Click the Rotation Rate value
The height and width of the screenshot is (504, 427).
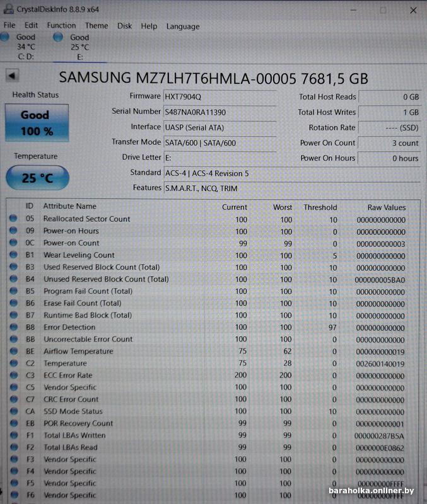[x=390, y=128]
